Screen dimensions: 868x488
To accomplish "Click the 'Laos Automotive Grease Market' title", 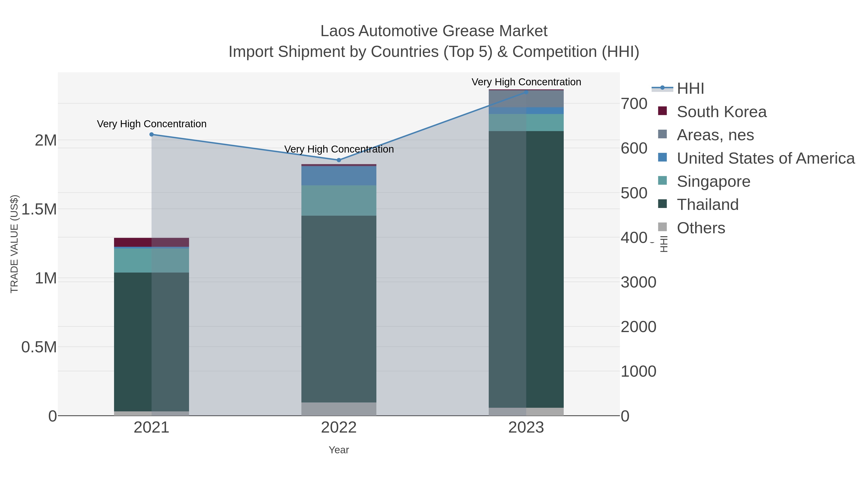I will tap(434, 31).
